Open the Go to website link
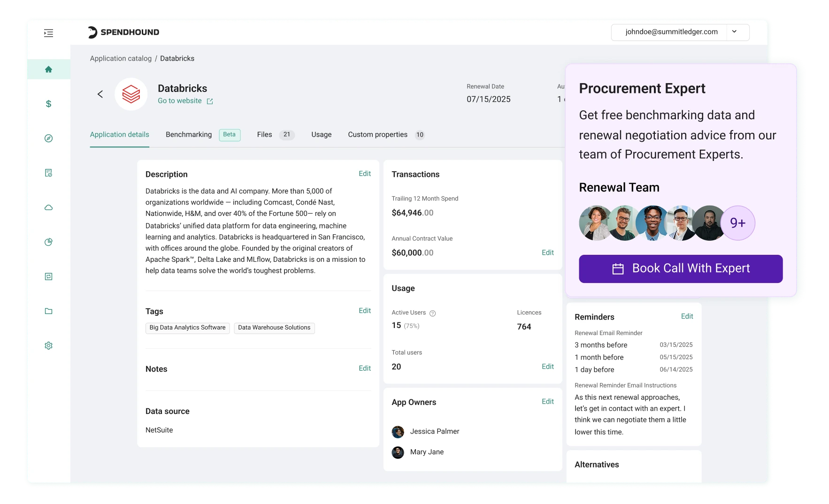This screenshot has height=504, width=829. click(179, 101)
